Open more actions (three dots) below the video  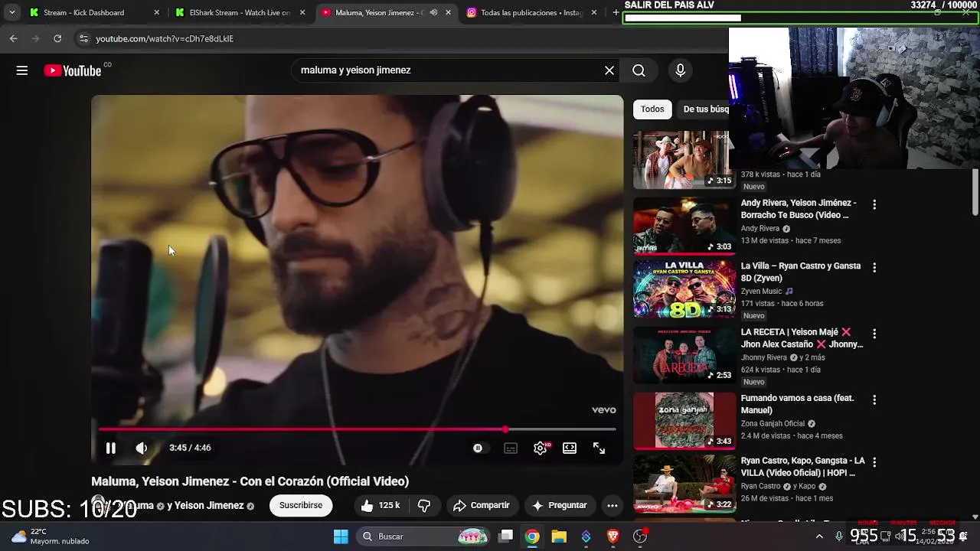(x=612, y=505)
